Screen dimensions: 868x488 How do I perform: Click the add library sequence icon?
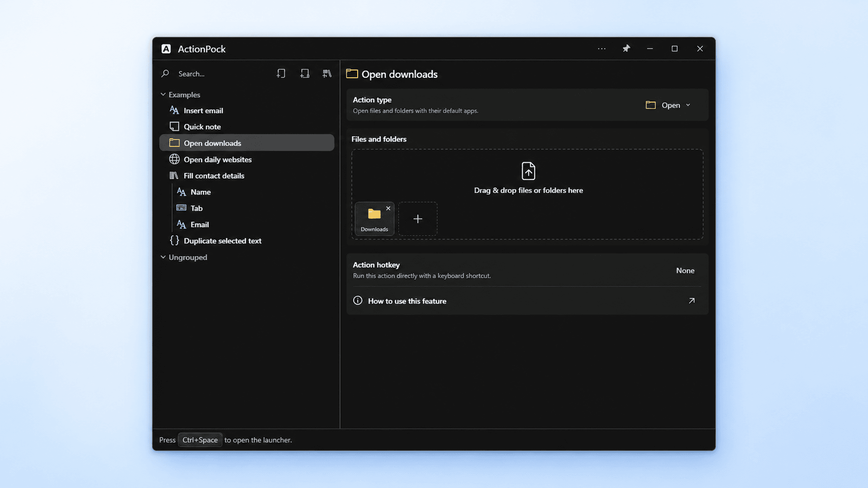click(x=327, y=74)
